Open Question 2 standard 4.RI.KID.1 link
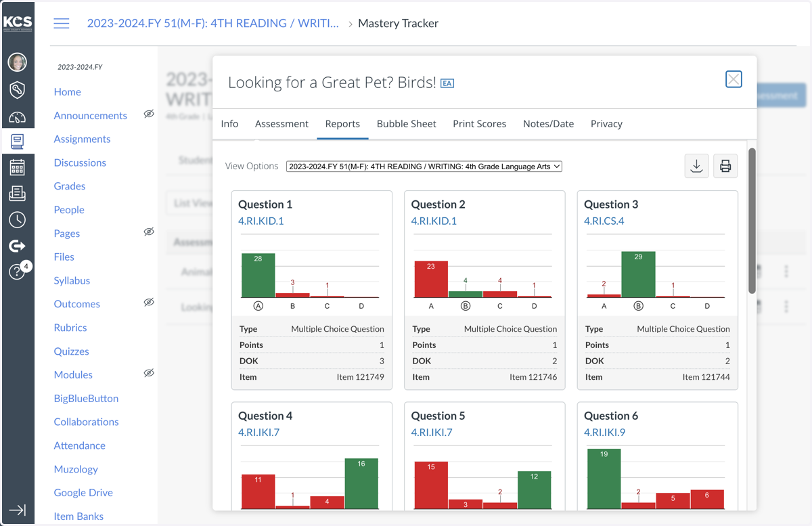The image size is (812, 526). (x=434, y=221)
